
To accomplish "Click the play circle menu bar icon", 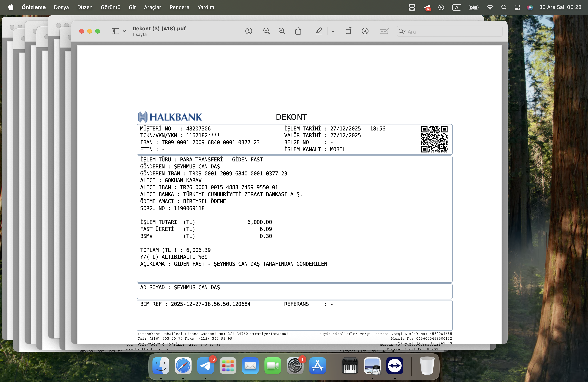I will pos(441,7).
